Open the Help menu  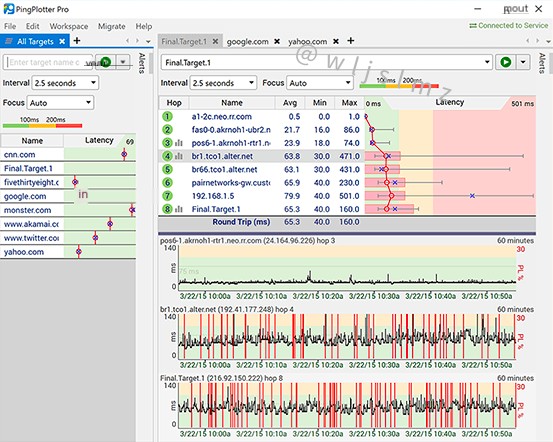pos(144,26)
